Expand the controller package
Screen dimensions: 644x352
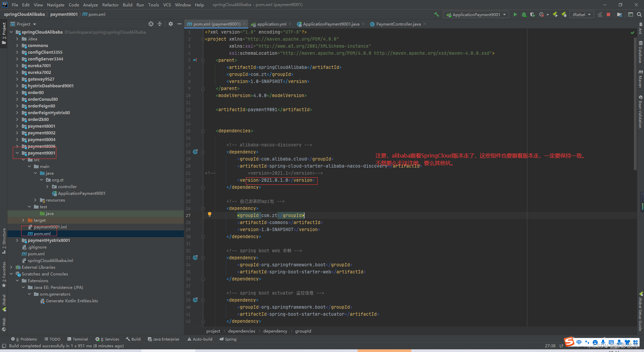(x=47, y=187)
